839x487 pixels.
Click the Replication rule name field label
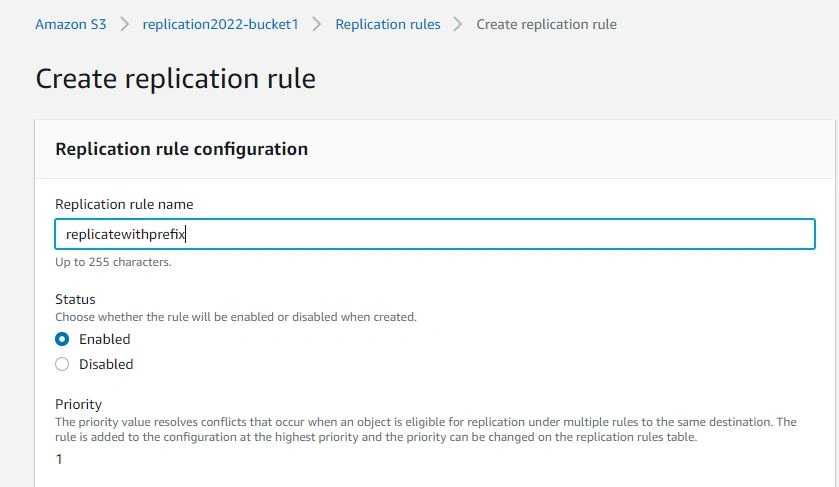point(124,204)
